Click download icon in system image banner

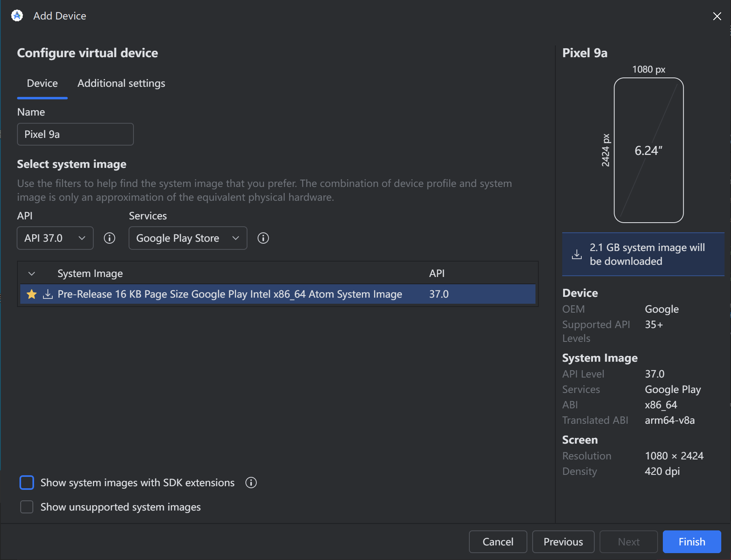tap(576, 254)
